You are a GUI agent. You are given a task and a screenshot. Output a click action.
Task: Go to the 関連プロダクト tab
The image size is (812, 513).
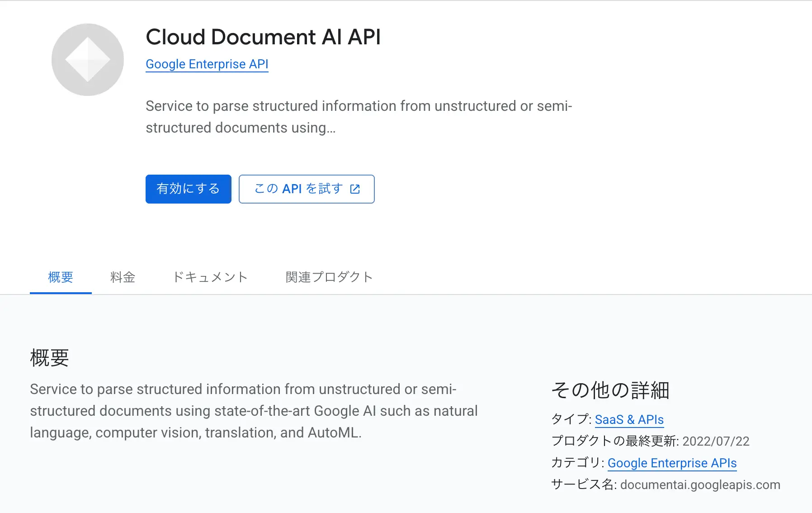[x=329, y=277]
